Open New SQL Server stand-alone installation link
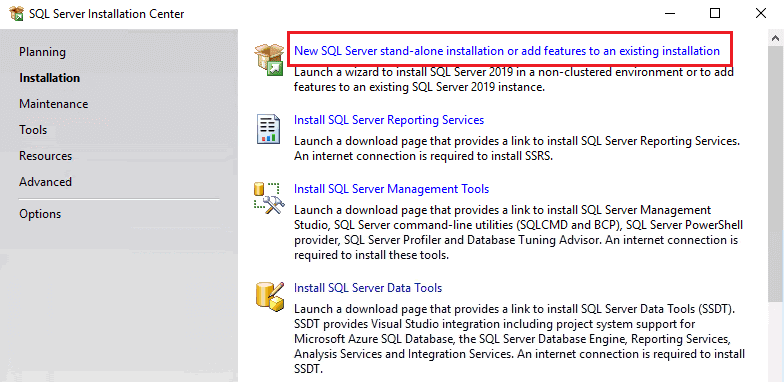784x382 pixels. 506,51
